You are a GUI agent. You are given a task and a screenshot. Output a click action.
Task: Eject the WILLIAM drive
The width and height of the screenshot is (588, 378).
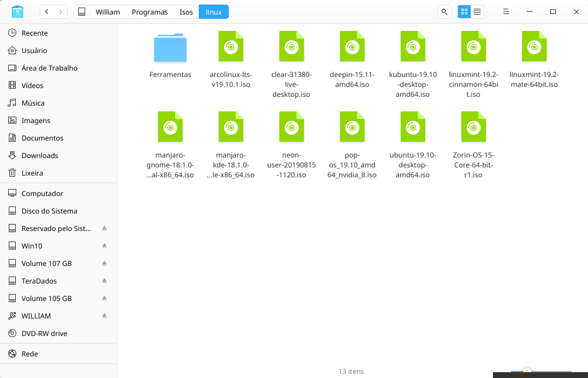pos(104,316)
